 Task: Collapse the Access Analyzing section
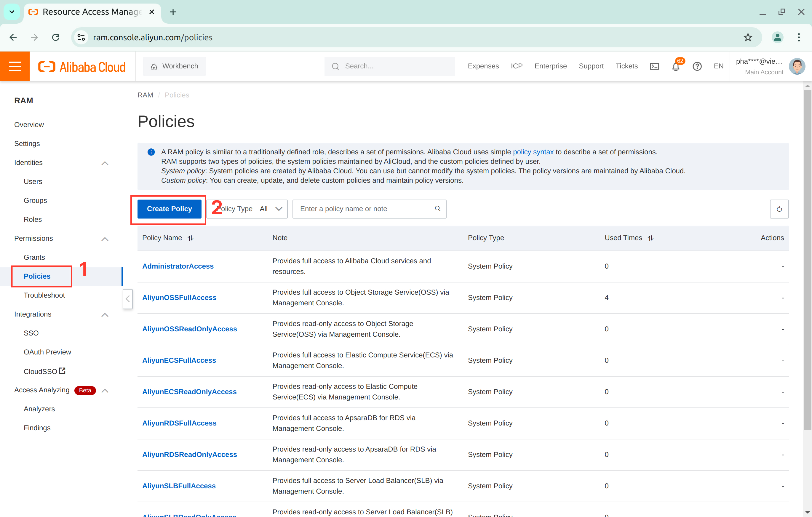pos(105,391)
